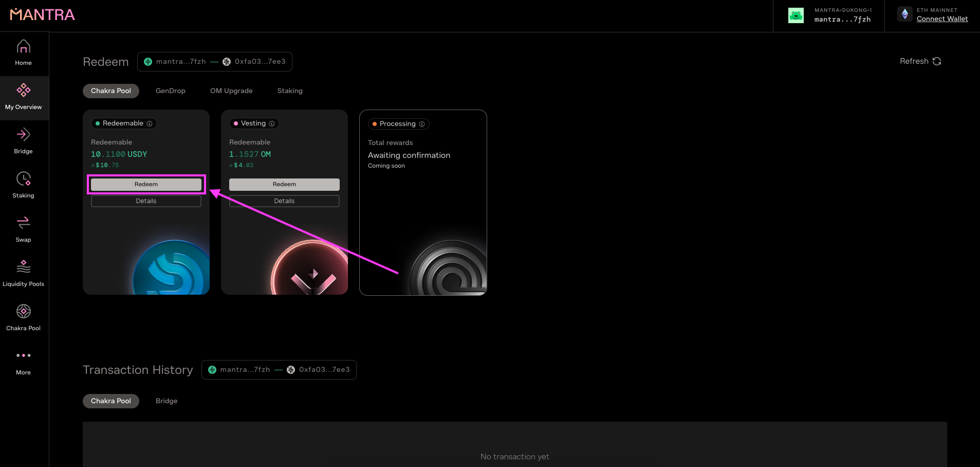Select the Staking tab under Redeem
The width and height of the screenshot is (980, 467).
point(290,91)
